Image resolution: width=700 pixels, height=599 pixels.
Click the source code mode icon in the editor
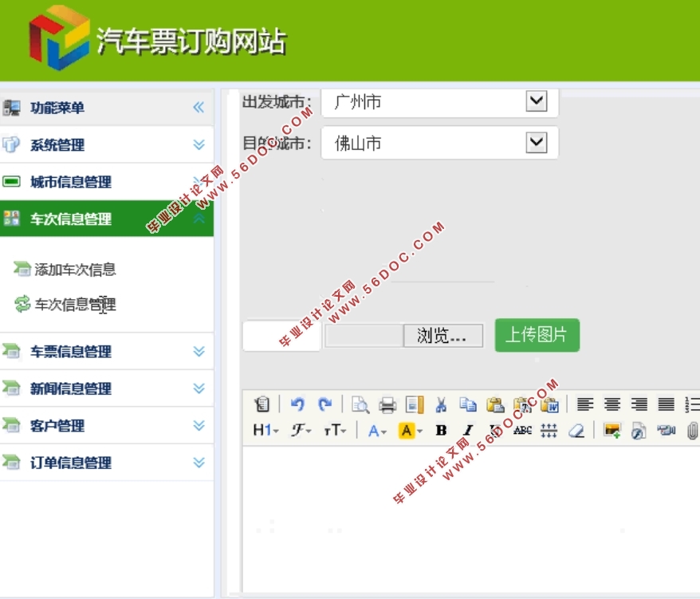[262, 404]
